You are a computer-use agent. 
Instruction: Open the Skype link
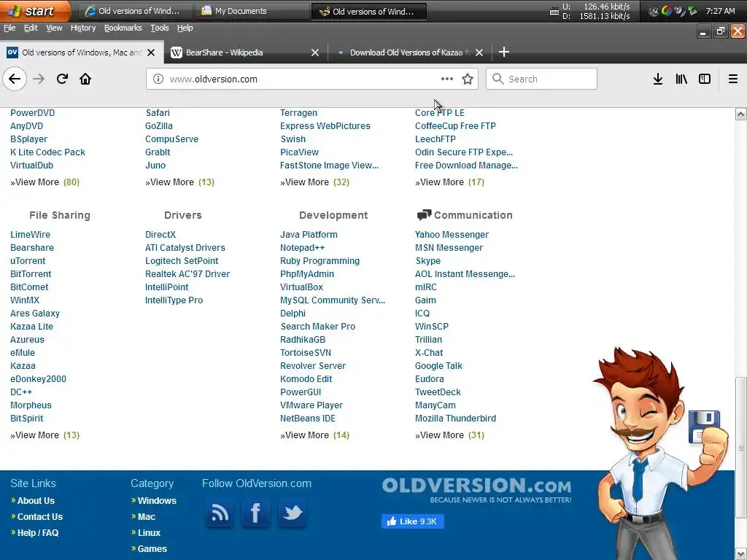point(427,261)
